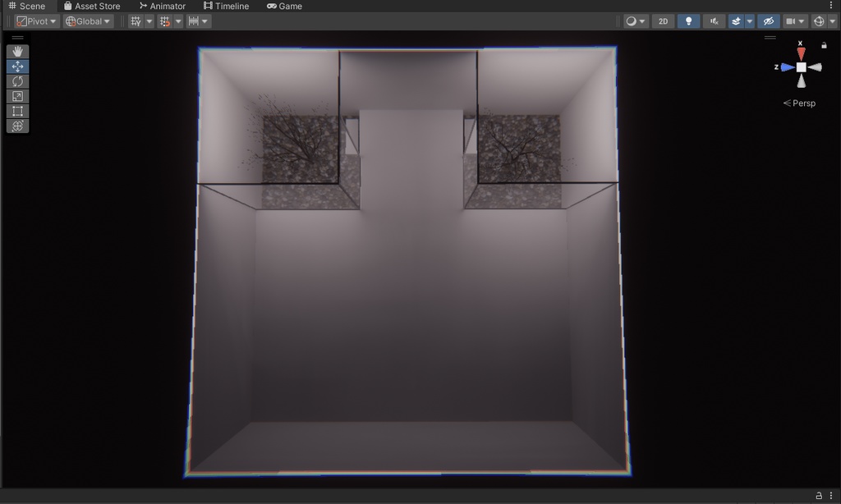Viewport: 841px width, 504px height.
Task: Toggle scene lighting lightbulb
Action: coord(689,21)
